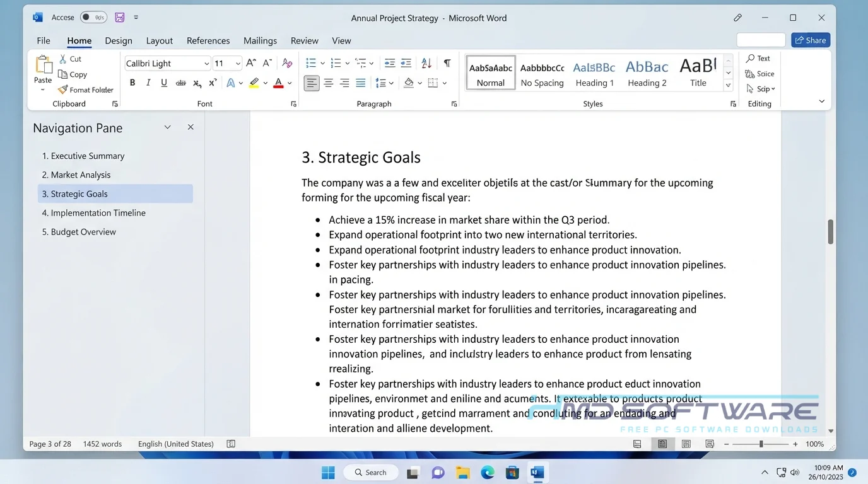Decrease the paragraph indent
Image resolution: width=868 pixels, height=484 pixels.
pos(390,63)
